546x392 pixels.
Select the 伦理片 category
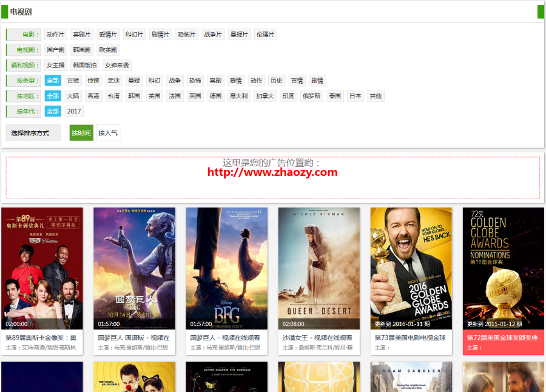pos(266,35)
